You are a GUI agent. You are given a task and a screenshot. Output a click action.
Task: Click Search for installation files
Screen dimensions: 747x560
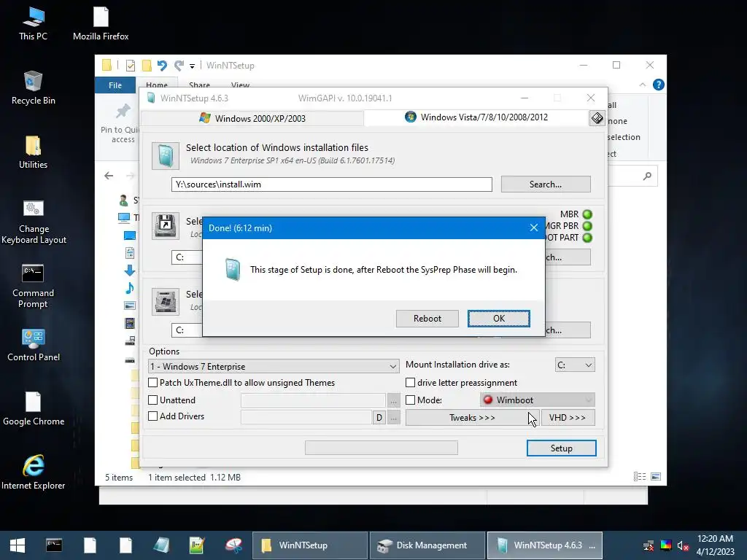[x=546, y=184]
